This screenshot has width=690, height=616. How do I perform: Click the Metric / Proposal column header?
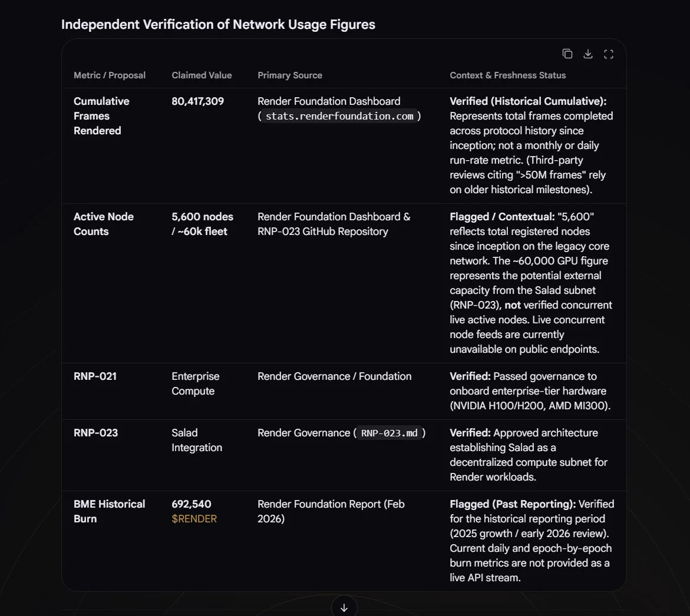[x=110, y=75]
